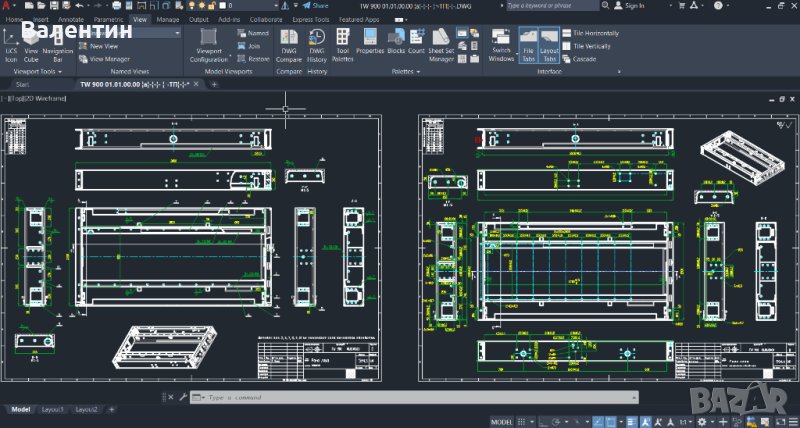Switch to the Manage ribbon tab
Screen dimensions: 800x428
tap(168, 19)
